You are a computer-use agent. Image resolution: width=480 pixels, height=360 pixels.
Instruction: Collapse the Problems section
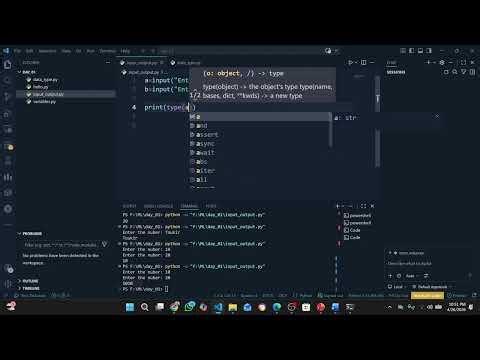[19, 233]
